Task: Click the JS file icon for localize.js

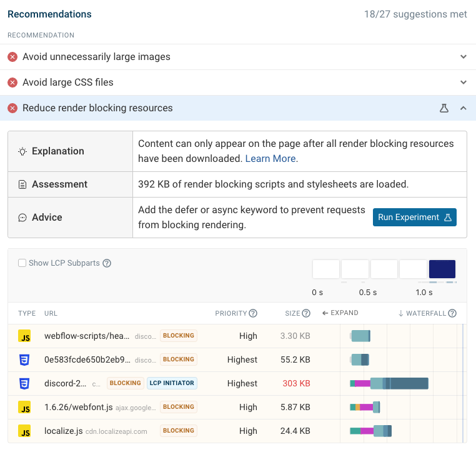Action: click(x=24, y=431)
